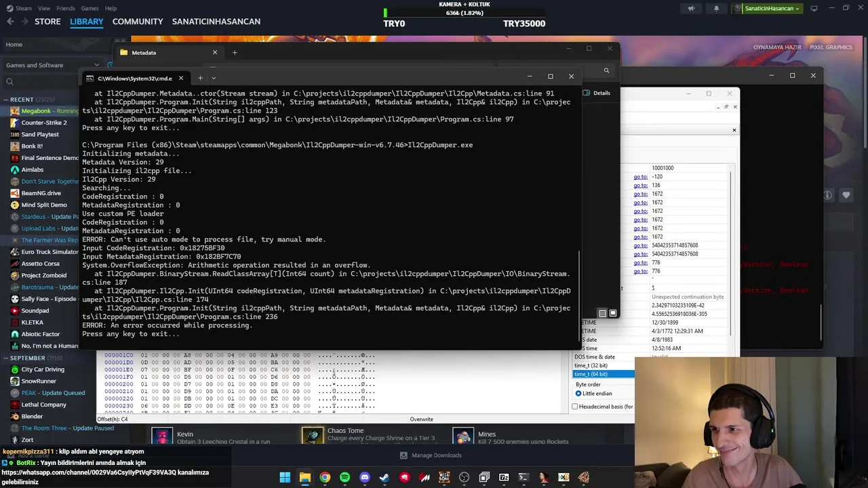
Task: Switch to the LIBRARY tab
Action: [x=87, y=22]
